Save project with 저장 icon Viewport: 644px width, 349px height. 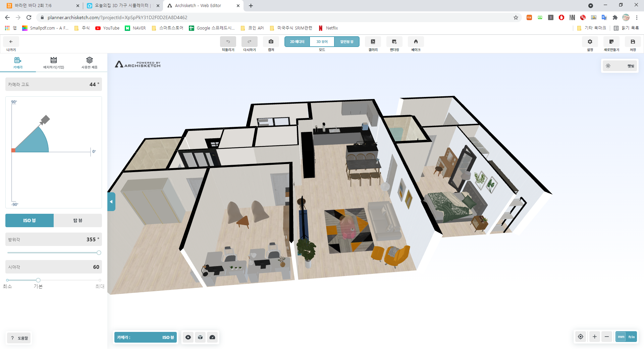[x=633, y=42]
